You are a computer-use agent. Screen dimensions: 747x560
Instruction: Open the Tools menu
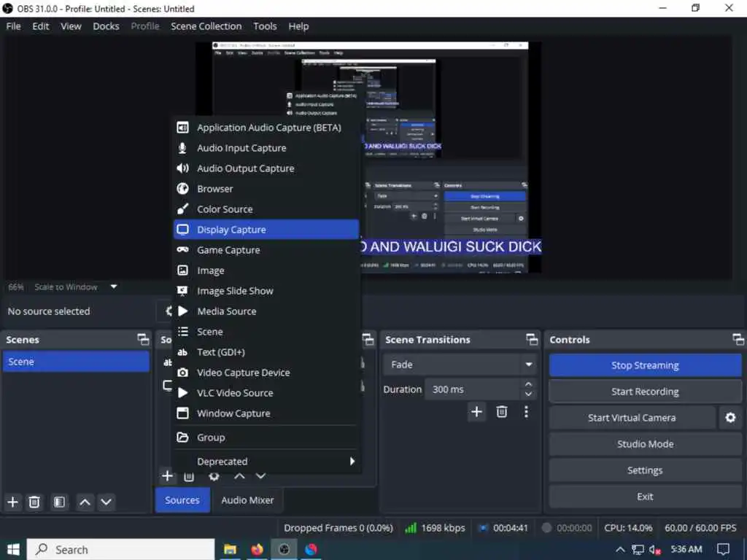tap(265, 26)
